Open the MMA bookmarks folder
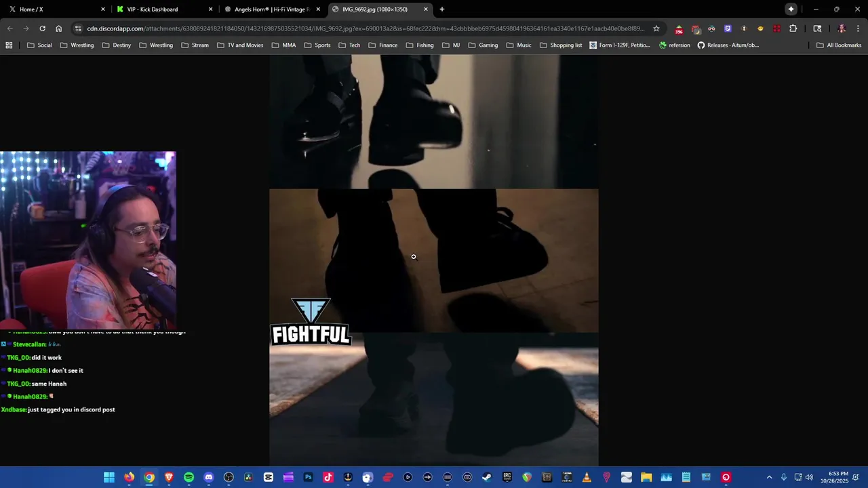The width and height of the screenshot is (868, 488). (283, 45)
